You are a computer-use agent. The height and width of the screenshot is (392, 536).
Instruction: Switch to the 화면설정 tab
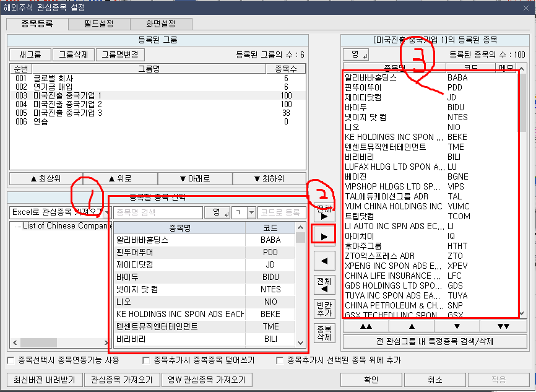[161, 24]
